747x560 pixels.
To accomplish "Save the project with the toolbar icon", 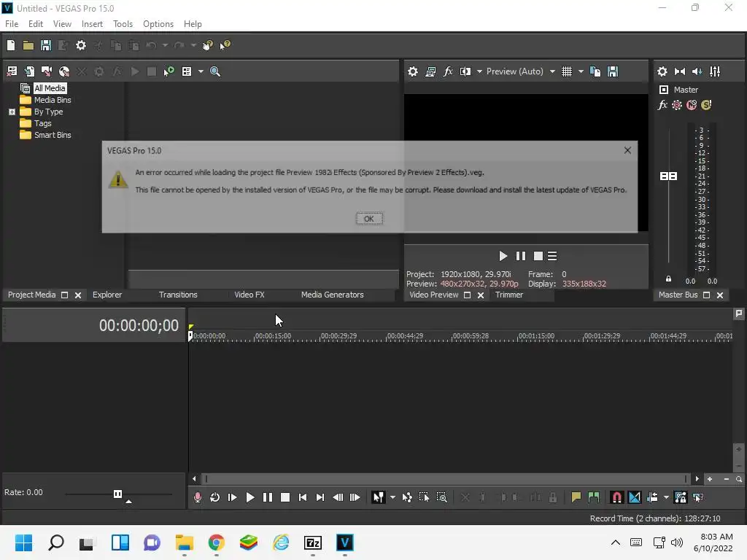I will click(x=46, y=45).
